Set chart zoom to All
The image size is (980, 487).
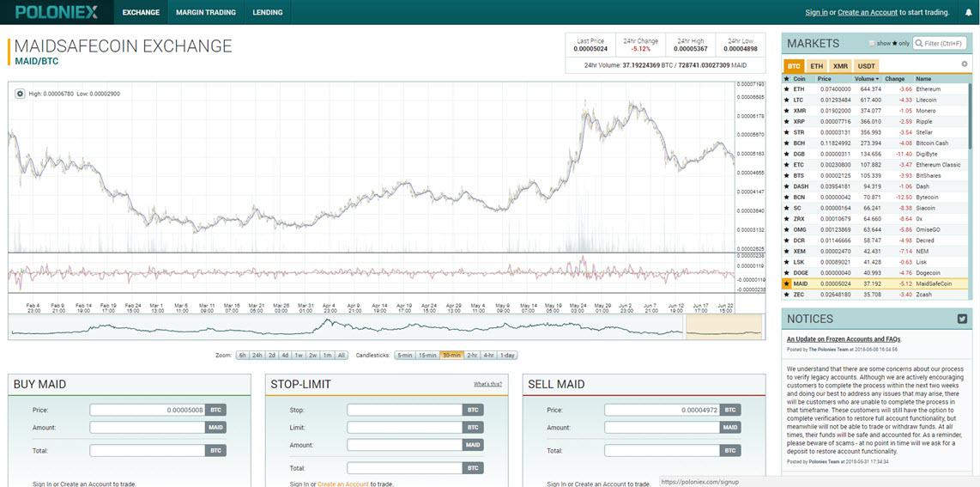pos(341,355)
